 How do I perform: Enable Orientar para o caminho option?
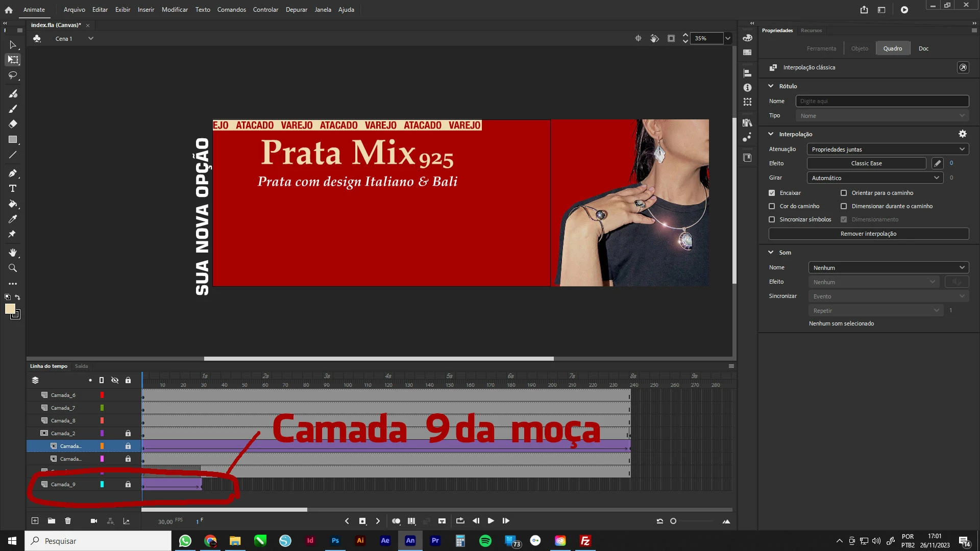click(x=844, y=193)
